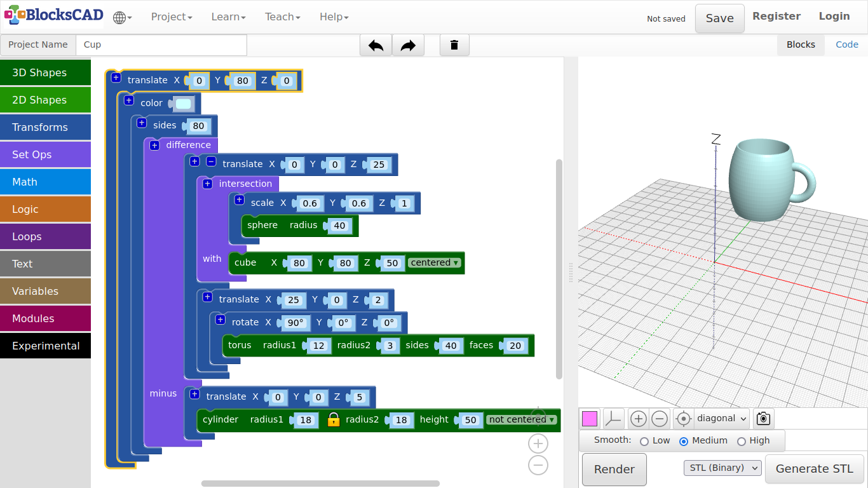Toggle the axes display icon

coord(613,419)
